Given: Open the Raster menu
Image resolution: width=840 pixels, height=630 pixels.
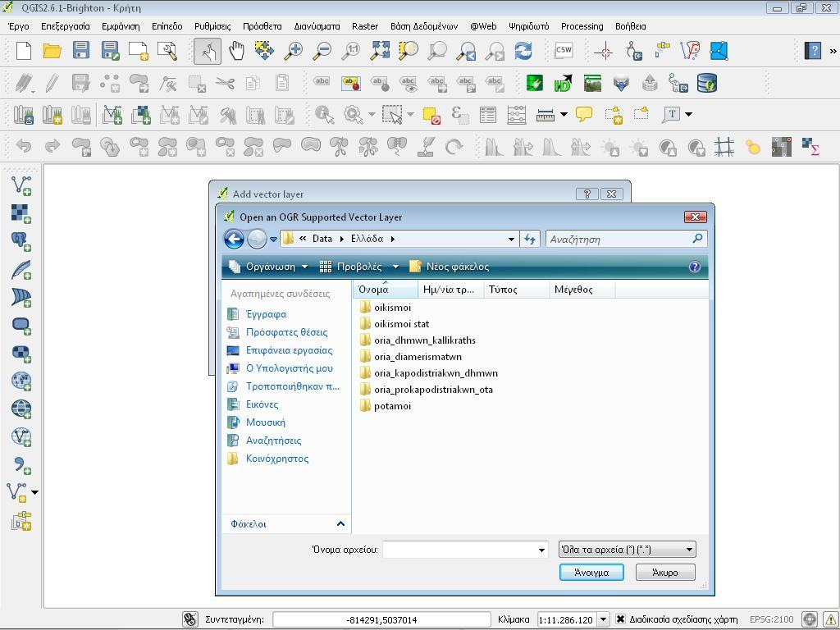Looking at the screenshot, I should (x=365, y=26).
